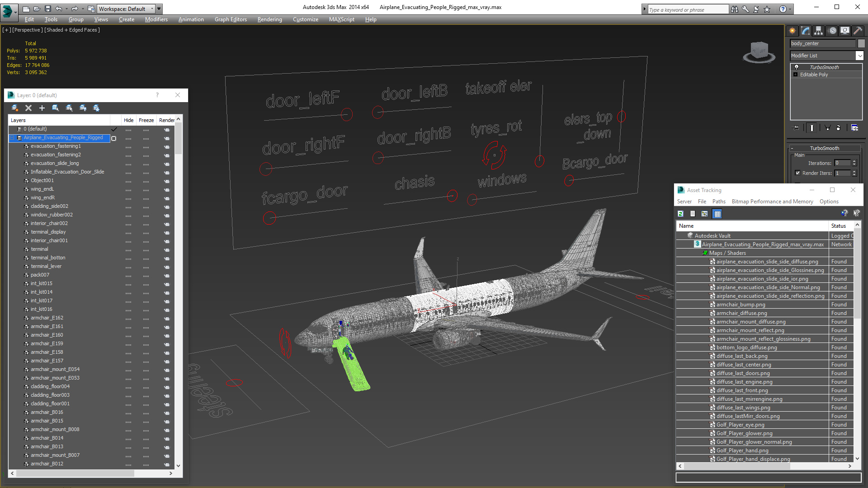This screenshot has height=488, width=868.
Task: Open the Hierarchy command panel tab
Action: pyautogui.click(x=819, y=31)
